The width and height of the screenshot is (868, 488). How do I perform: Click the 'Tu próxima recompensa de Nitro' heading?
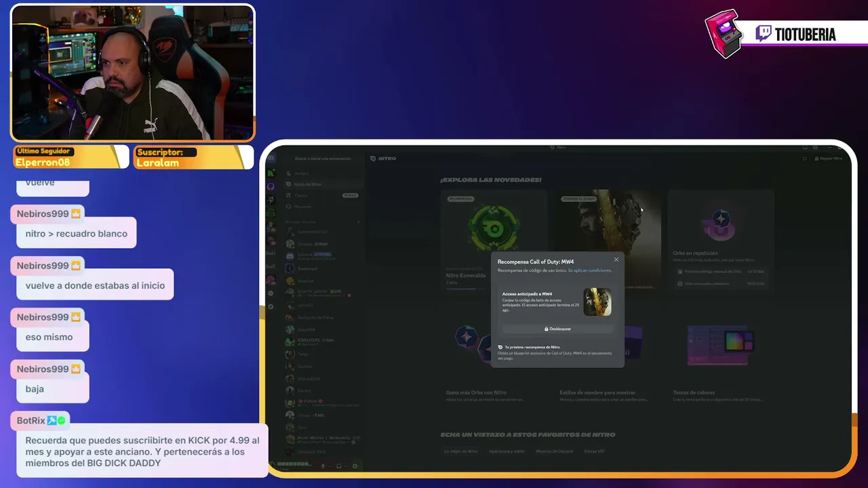[x=532, y=347]
